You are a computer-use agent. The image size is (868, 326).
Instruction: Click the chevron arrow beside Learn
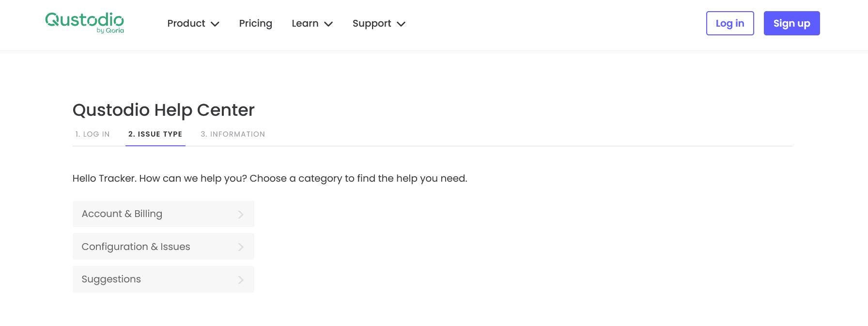tap(328, 24)
